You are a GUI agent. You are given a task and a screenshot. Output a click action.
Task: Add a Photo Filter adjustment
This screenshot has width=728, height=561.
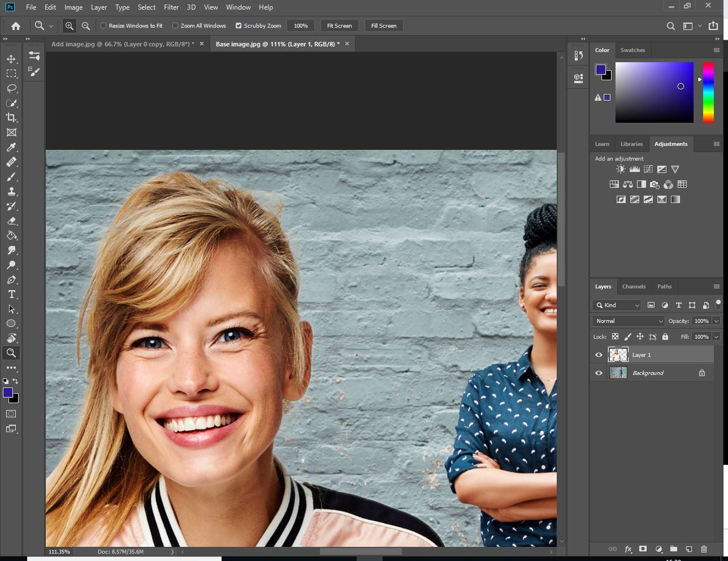click(655, 184)
